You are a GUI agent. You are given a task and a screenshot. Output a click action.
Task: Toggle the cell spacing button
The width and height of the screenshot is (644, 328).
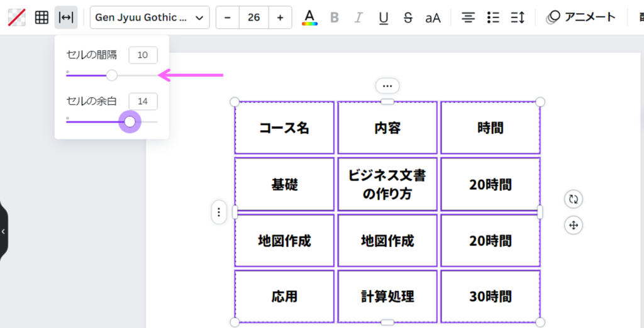pyautogui.click(x=66, y=18)
